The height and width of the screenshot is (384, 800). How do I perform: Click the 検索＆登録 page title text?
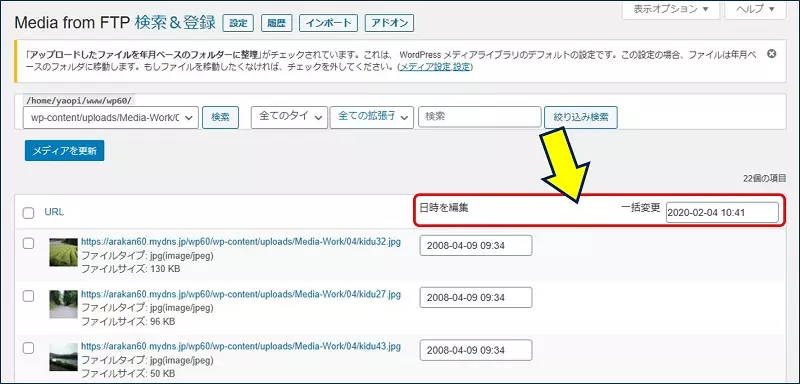point(176,23)
